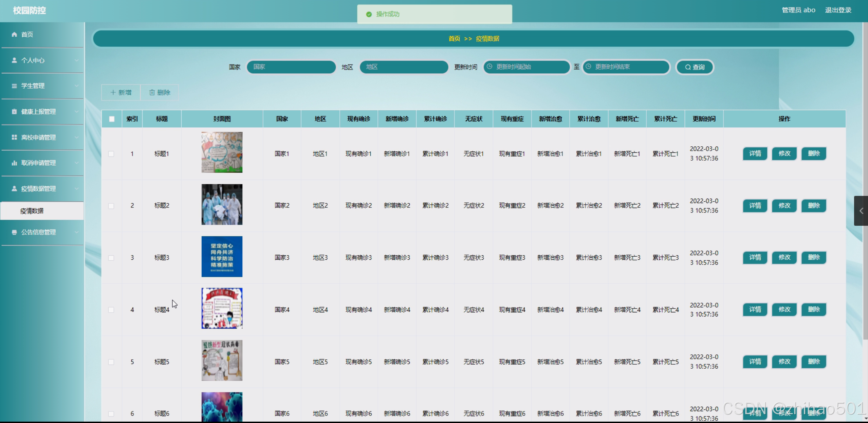Click the clock icon in 更新时间起始 field
The height and width of the screenshot is (423, 868).
click(x=490, y=67)
